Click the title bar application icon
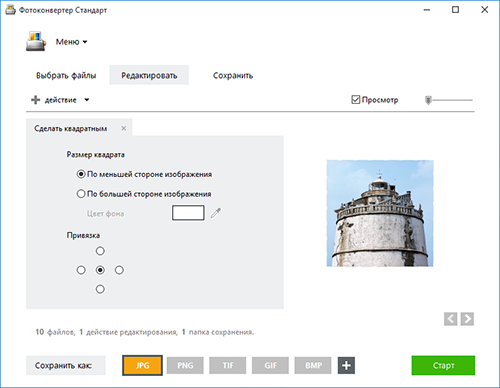This screenshot has height=388, width=500. tap(10, 10)
